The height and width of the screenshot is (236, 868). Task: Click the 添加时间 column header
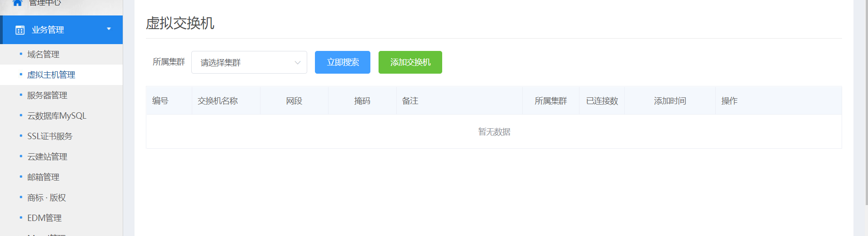point(670,101)
